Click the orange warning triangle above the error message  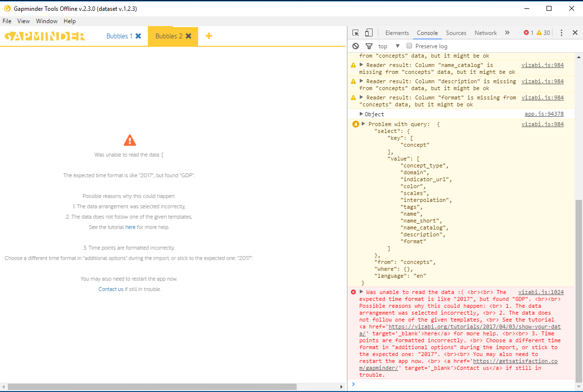coord(129,140)
